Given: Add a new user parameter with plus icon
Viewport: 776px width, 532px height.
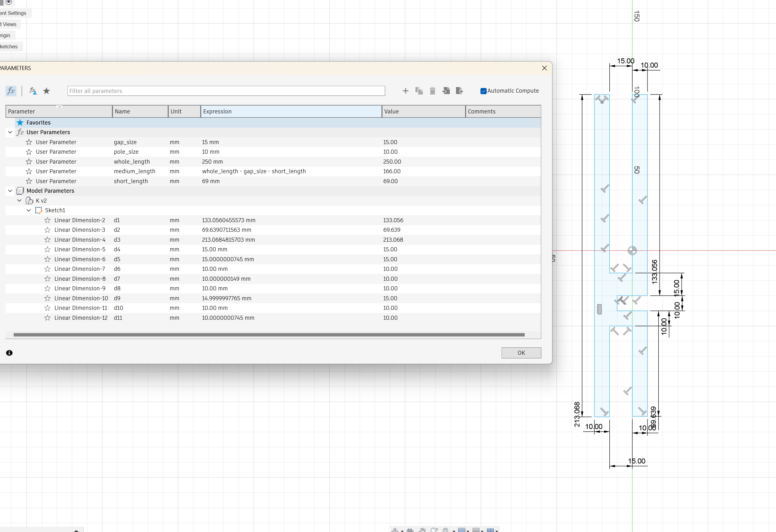Looking at the screenshot, I should click(406, 91).
